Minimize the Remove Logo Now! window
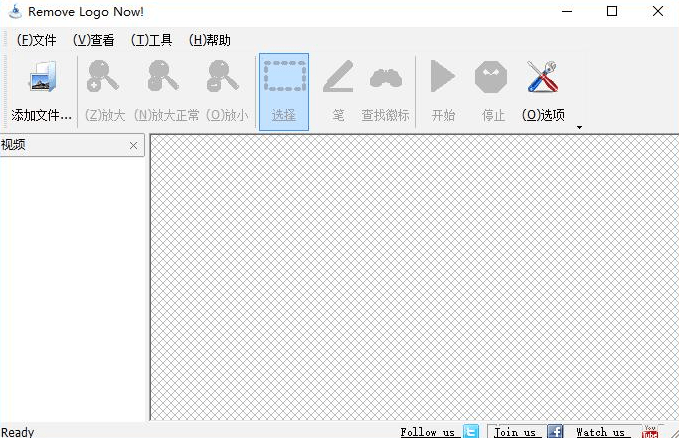Screen dimensions: 679x438 (567, 12)
